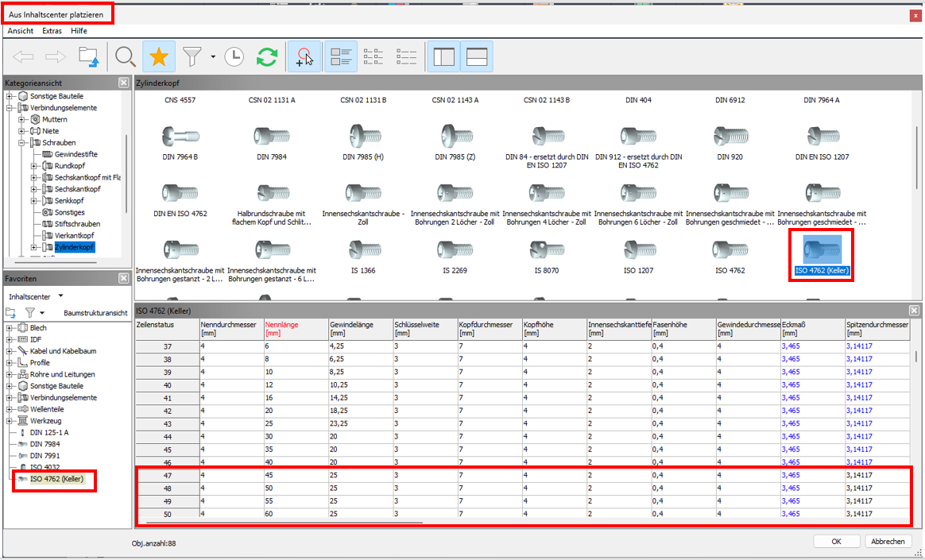Open the Extras menu

pos(52,30)
